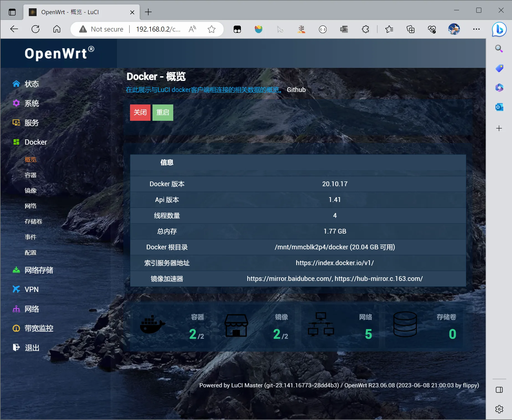Add this page to favorites star
The width and height of the screenshot is (512, 420).
212,29
